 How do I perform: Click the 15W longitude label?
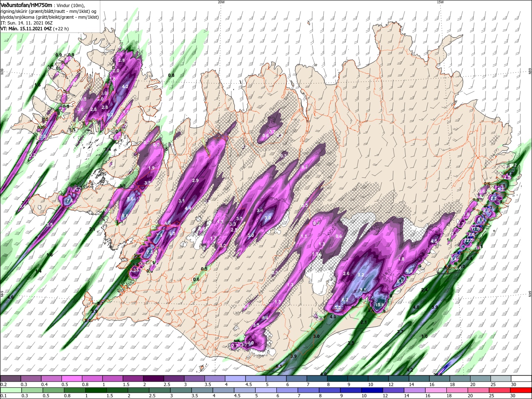coord(440,2)
